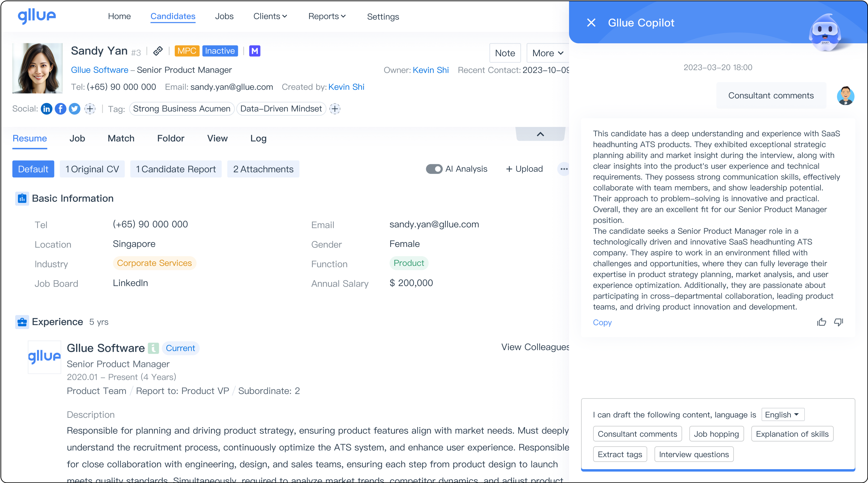Generate Job hopping explanation

coord(716,434)
